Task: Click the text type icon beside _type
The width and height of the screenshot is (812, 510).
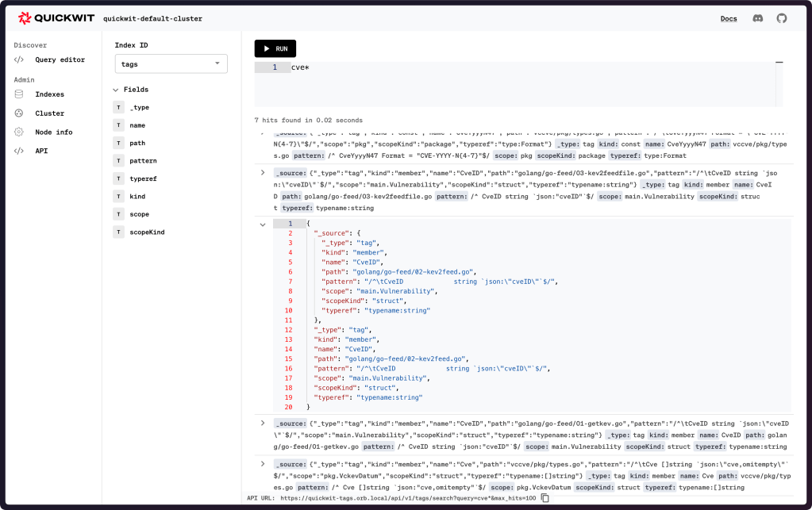Action: click(119, 108)
